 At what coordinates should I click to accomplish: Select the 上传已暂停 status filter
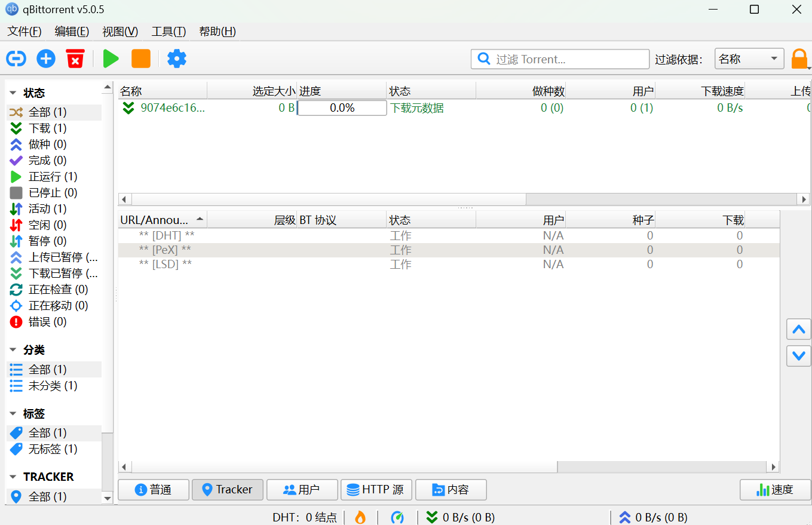[54, 257]
